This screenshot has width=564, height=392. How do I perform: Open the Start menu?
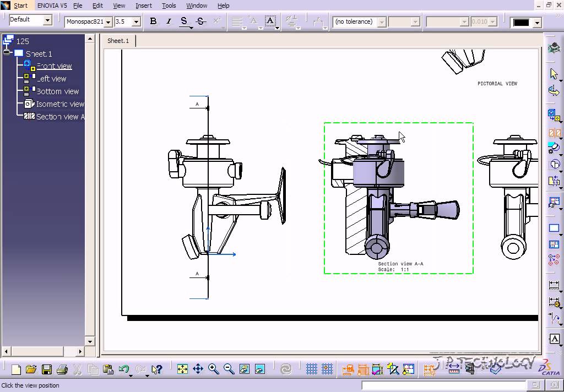click(20, 6)
